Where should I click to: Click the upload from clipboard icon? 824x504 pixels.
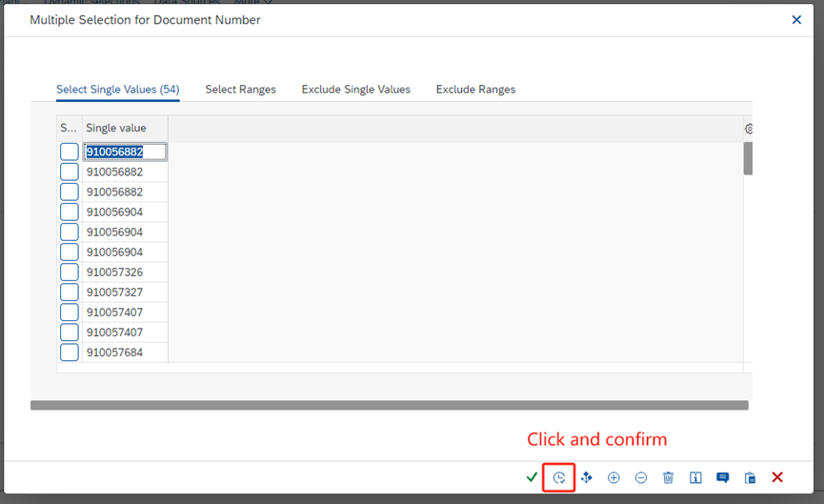pos(751,477)
